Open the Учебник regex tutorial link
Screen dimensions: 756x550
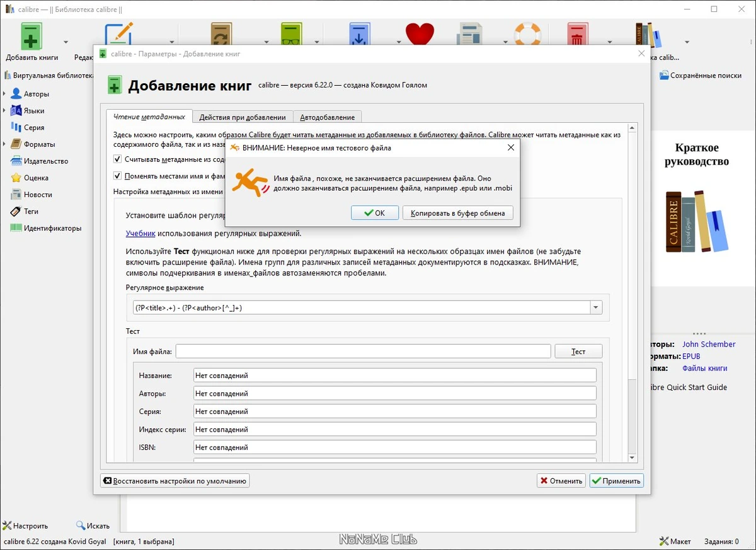[x=140, y=233]
